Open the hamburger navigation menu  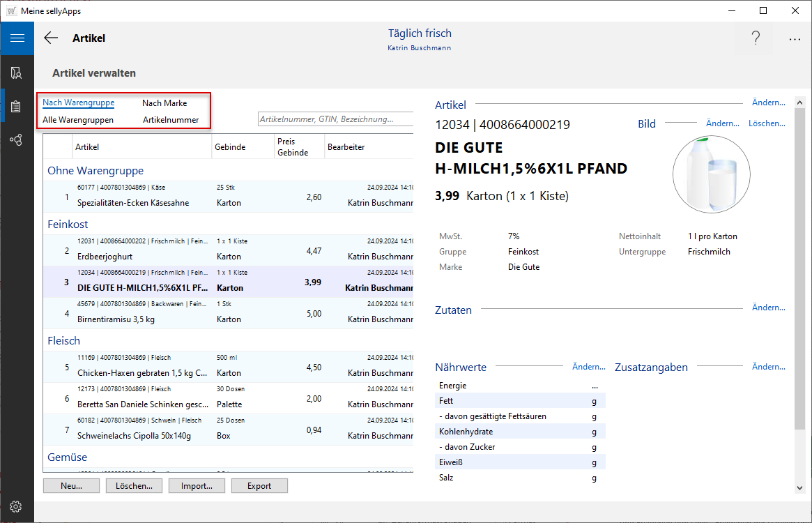pyautogui.click(x=17, y=38)
